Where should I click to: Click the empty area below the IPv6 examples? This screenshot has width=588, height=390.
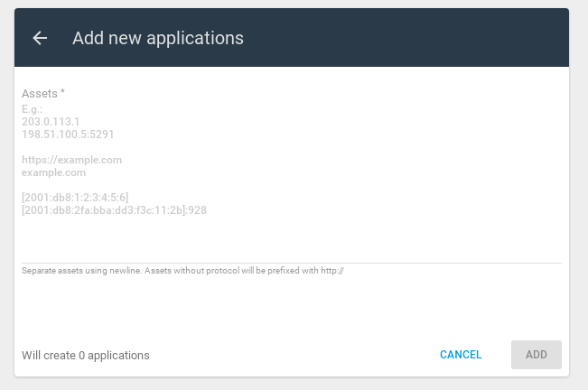click(x=292, y=239)
